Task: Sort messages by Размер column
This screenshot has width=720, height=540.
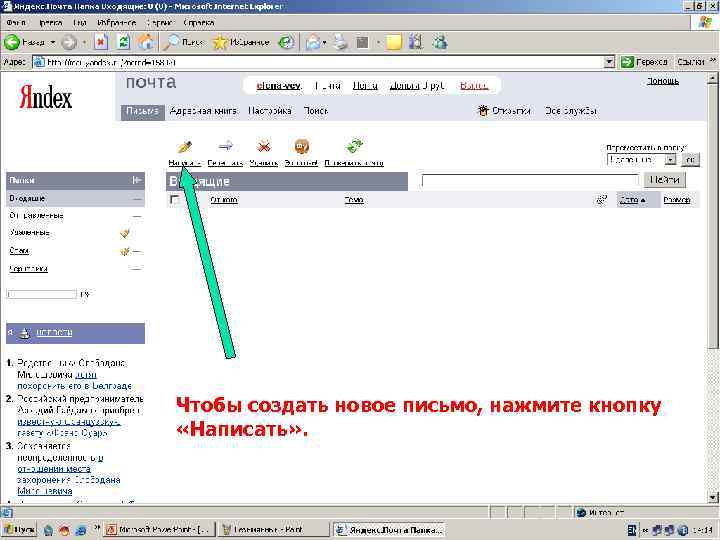Action: pos(677,200)
